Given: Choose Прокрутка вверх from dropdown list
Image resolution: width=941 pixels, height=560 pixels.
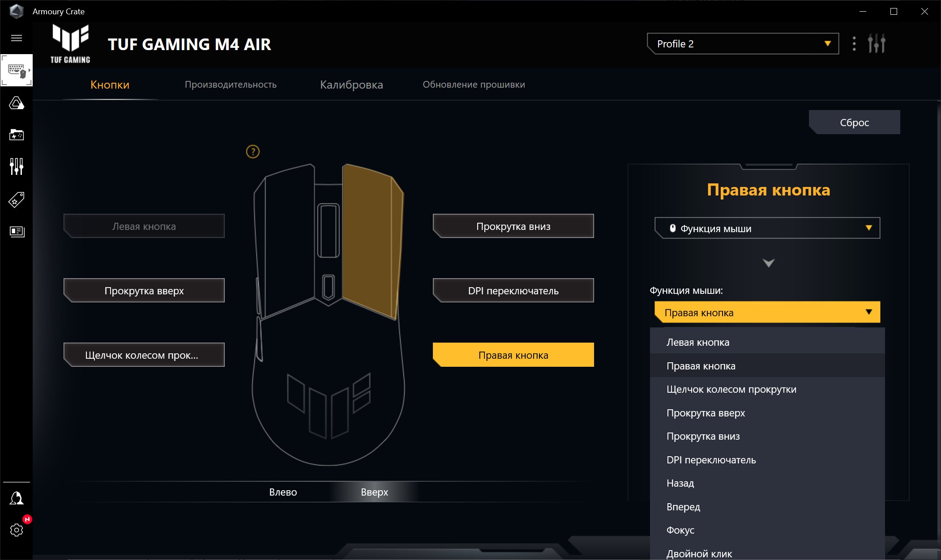Looking at the screenshot, I should tap(767, 412).
